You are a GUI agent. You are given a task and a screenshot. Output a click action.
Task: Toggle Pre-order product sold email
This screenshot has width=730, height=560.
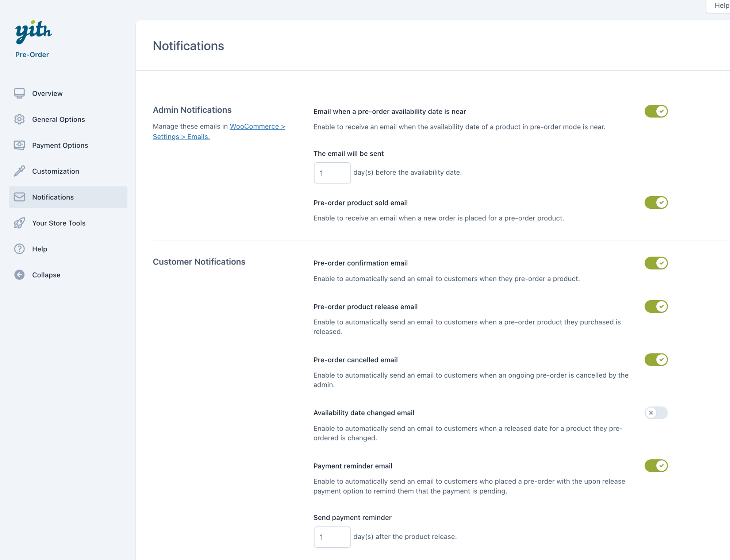coord(656,202)
